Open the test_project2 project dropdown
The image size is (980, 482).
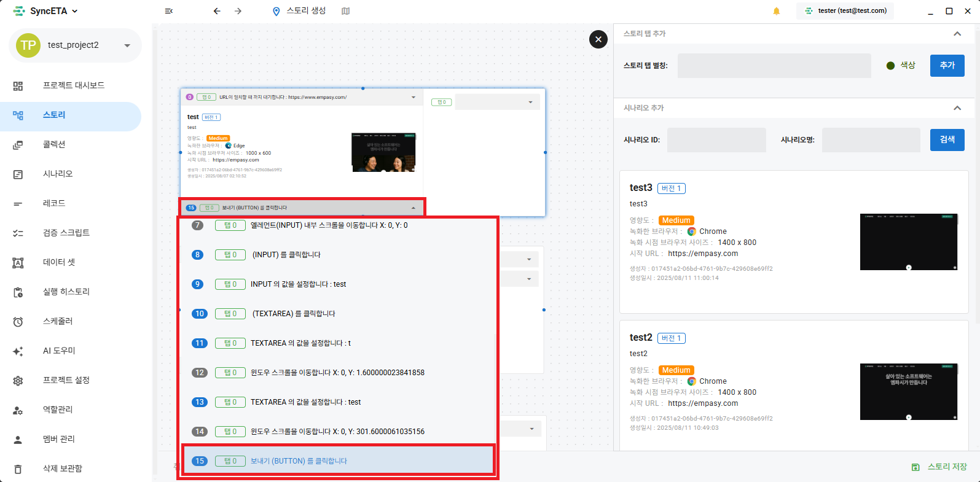point(127,45)
